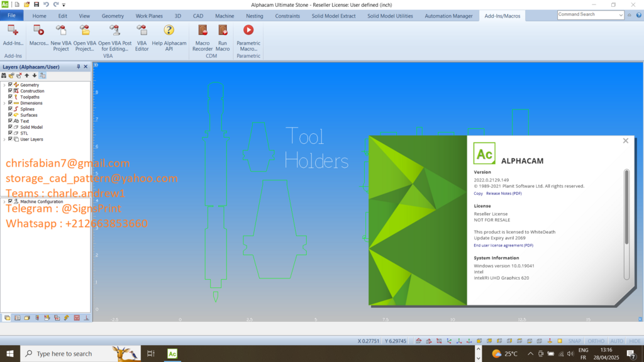Save file from quick access toolbar
644x362 pixels.
tap(36, 4)
